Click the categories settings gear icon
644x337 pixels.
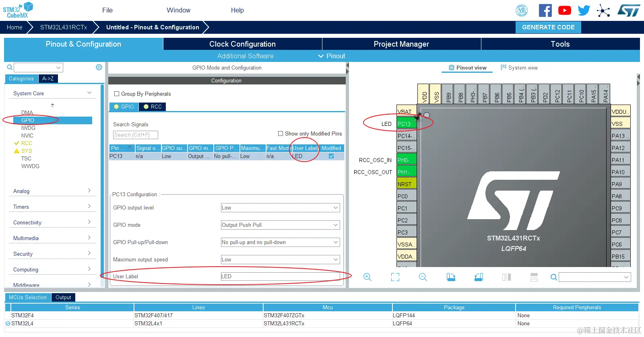tap(99, 67)
